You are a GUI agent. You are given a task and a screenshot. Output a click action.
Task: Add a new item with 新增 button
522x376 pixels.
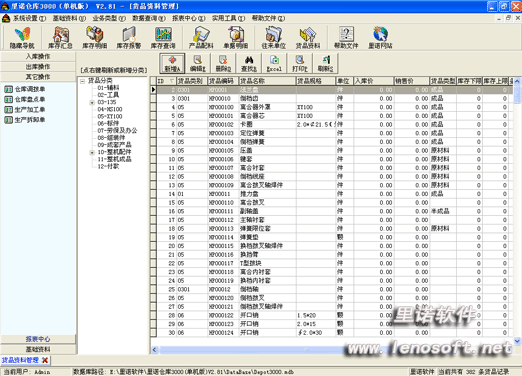point(172,63)
